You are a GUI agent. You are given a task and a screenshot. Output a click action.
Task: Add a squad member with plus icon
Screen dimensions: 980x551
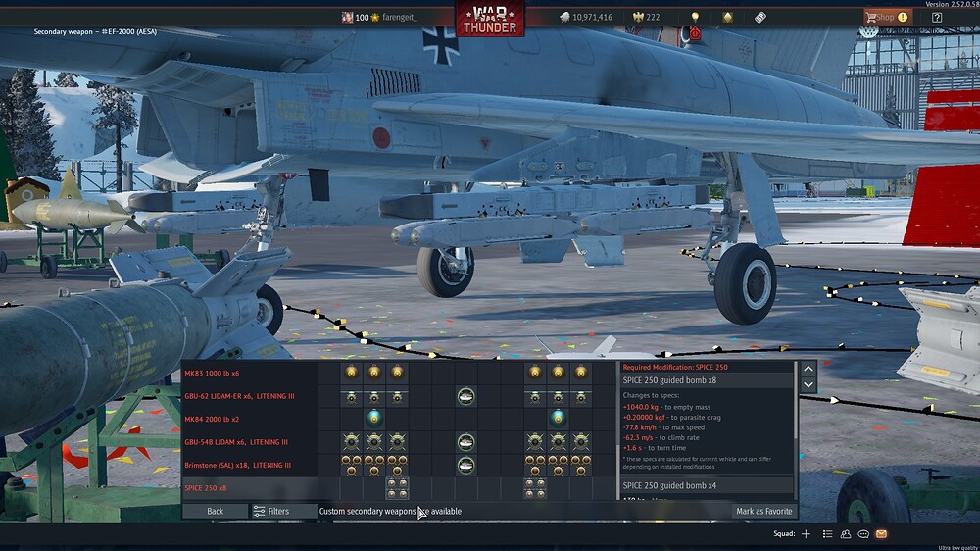pyautogui.click(x=806, y=534)
